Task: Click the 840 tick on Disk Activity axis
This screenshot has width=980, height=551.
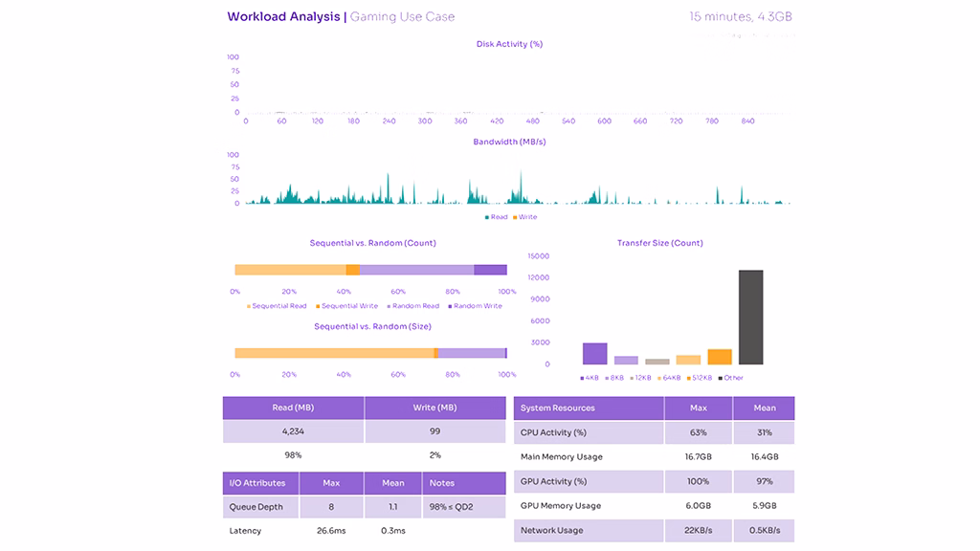Action: (x=747, y=121)
